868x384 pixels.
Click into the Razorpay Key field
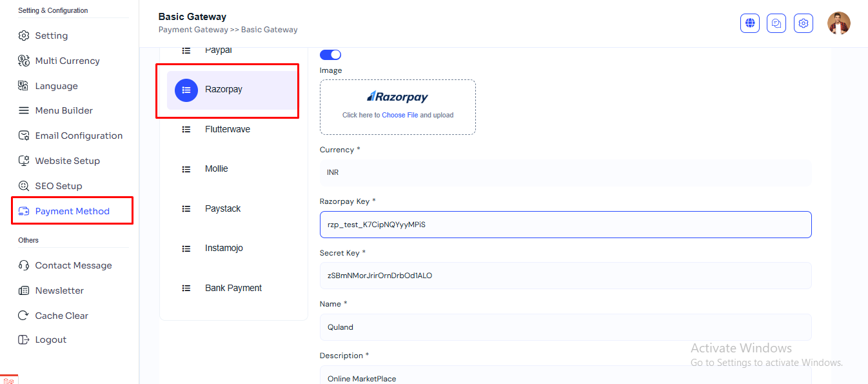pyautogui.click(x=565, y=225)
